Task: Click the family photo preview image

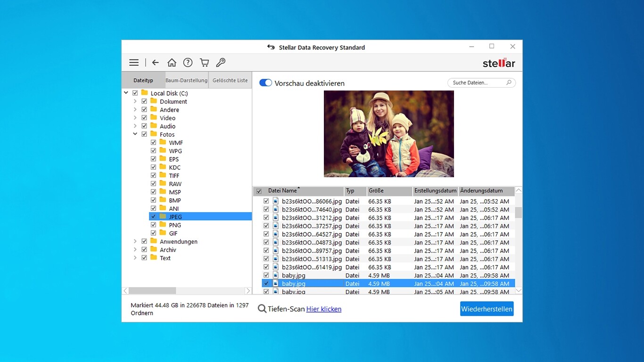Action: [x=389, y=134]
